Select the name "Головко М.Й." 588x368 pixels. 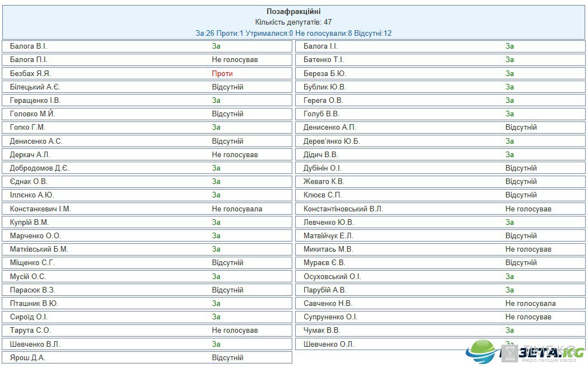[32, 114]
